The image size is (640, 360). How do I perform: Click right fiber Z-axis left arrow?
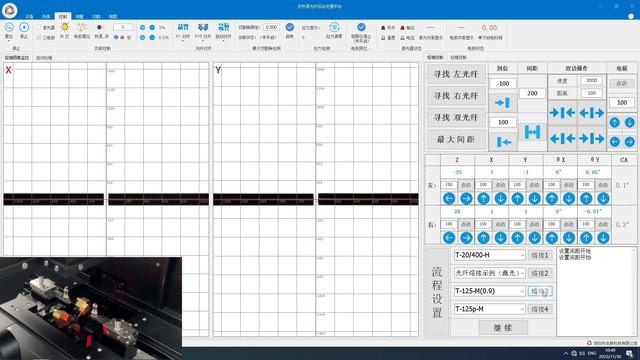449,238
